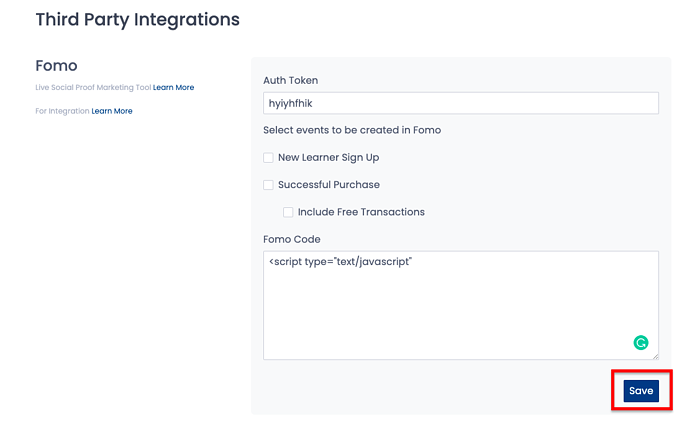687x424 pixels.
Task: Click the "Include Free Transactions" label text
Action: [361, 212]
